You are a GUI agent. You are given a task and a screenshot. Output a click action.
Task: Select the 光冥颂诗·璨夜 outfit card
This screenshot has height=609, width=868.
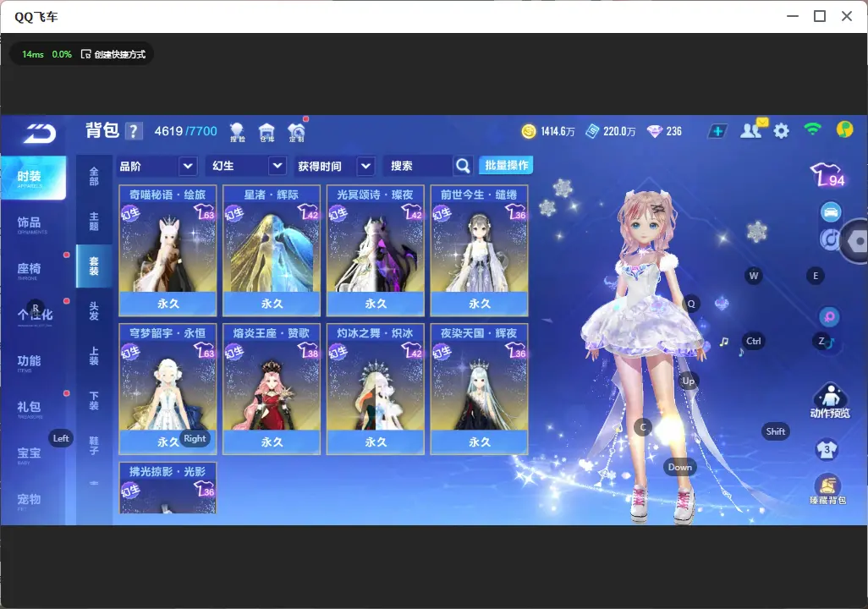coord(376,250)
